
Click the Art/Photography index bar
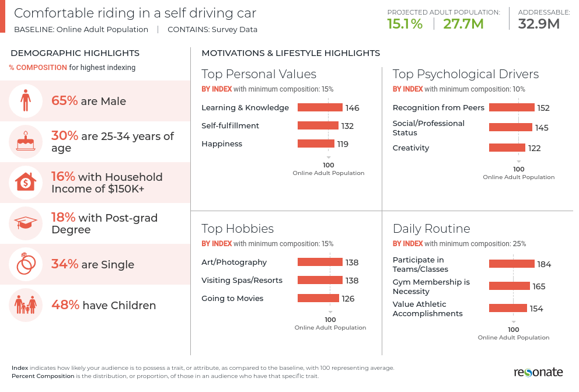pos(319,262)
